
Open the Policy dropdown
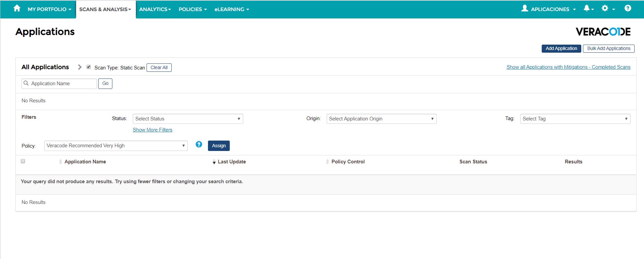pos(116,146)
